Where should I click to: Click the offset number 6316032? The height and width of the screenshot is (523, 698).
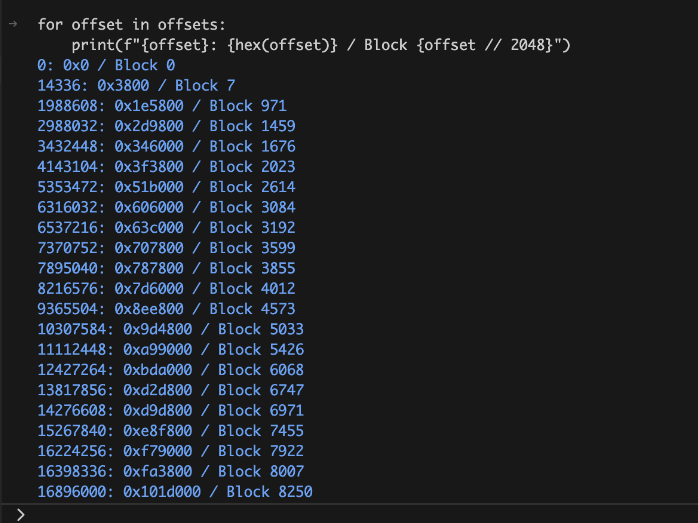(x=67, y=207)
